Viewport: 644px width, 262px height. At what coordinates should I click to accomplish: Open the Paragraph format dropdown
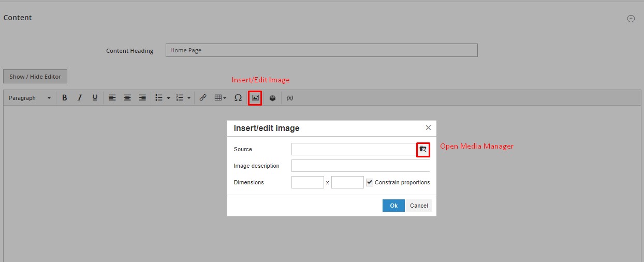click(30, 98)
